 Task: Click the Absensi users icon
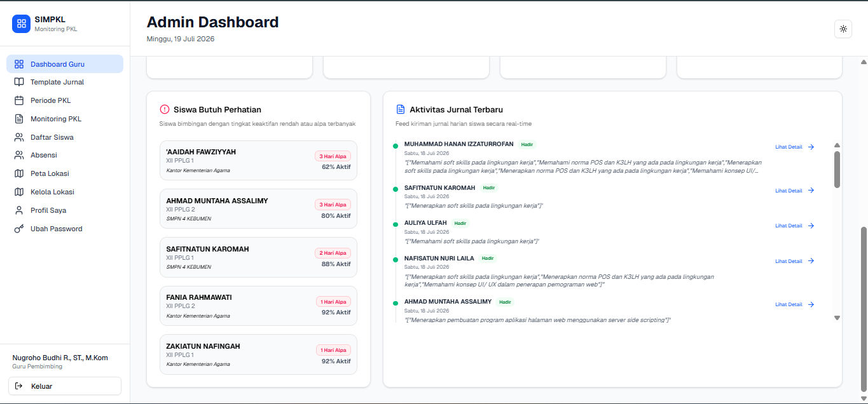click(19, 155)
